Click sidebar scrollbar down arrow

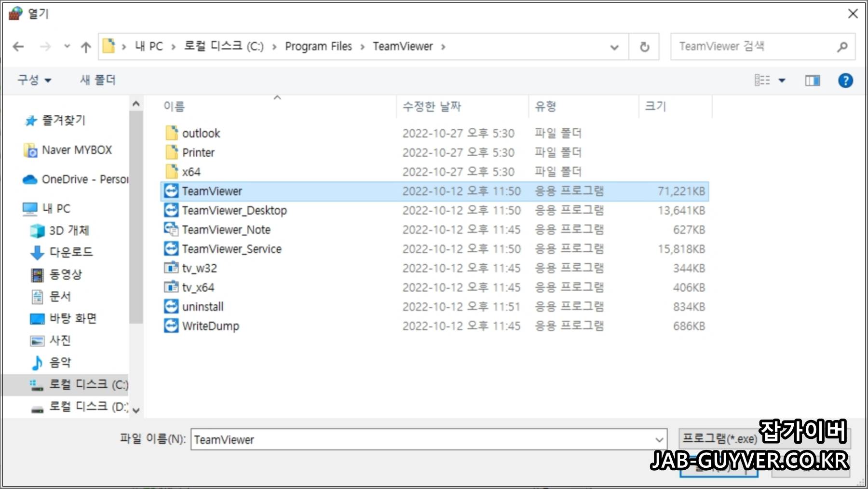136,410
